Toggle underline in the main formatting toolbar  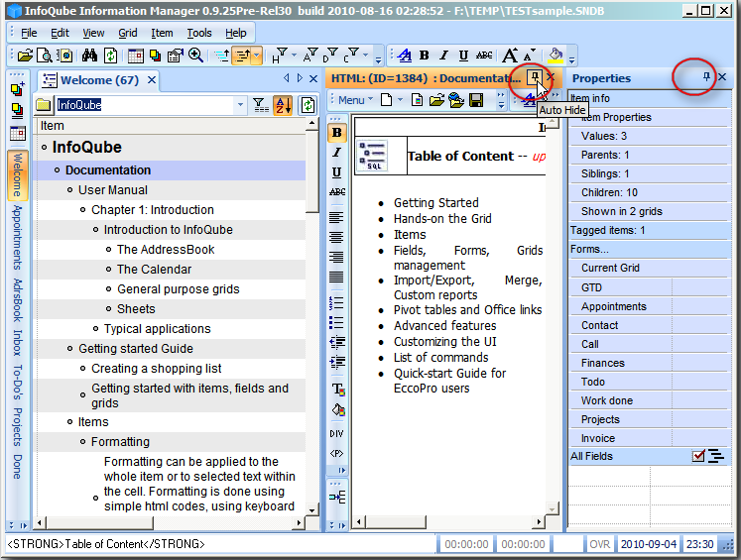pos(463,56)
